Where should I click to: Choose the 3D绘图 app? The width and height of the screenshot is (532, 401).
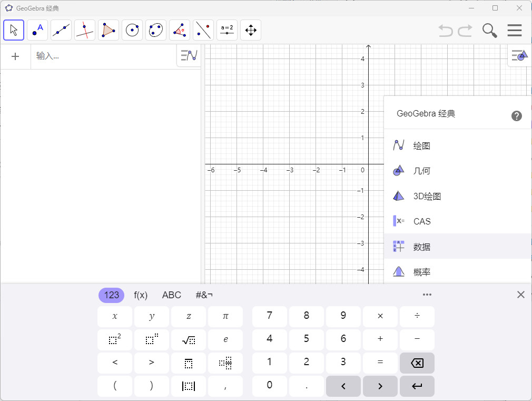click(458, 196)
